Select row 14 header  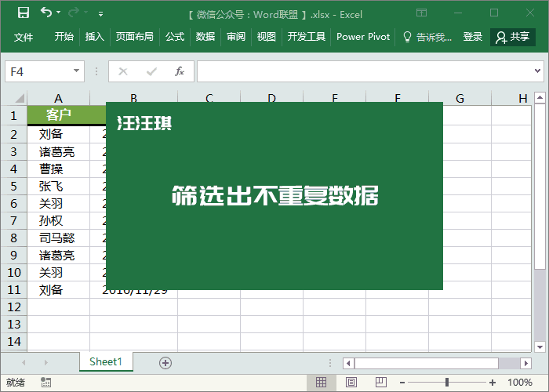pos(13,342)
